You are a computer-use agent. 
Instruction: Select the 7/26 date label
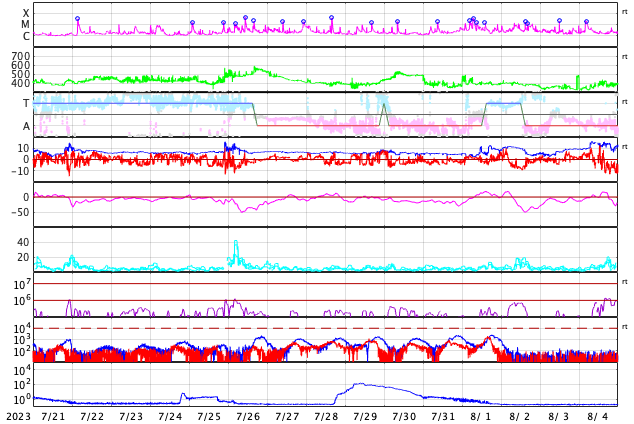pyautogui.click(x=248, y=416)
